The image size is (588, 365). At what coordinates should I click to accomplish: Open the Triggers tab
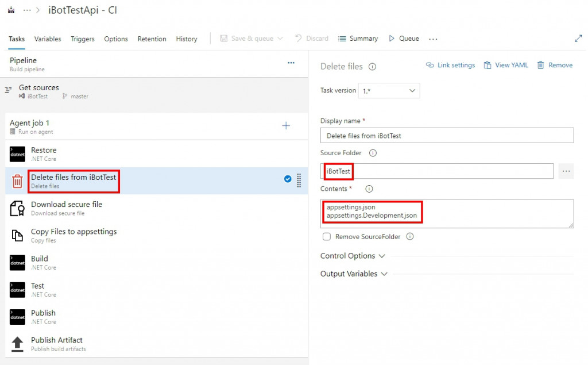coord(83,39)
